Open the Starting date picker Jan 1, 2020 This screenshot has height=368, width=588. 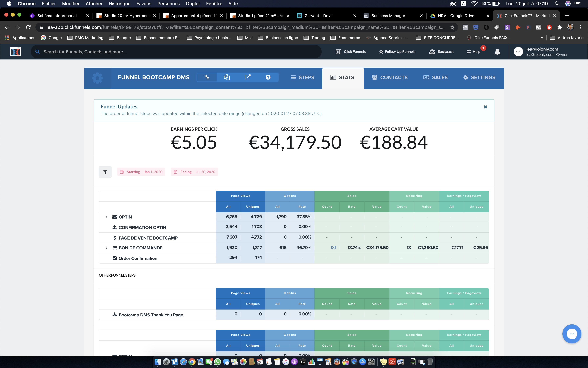point(141,172)
